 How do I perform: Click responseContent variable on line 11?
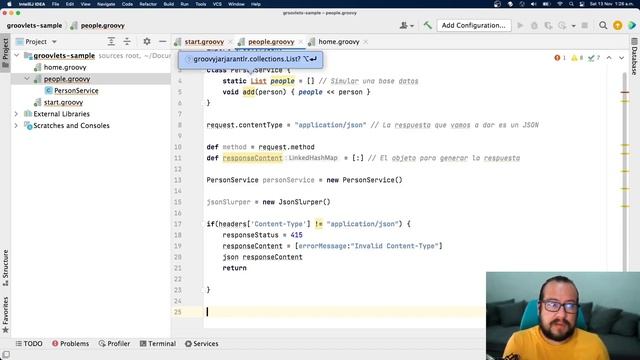tap(252, 158)
